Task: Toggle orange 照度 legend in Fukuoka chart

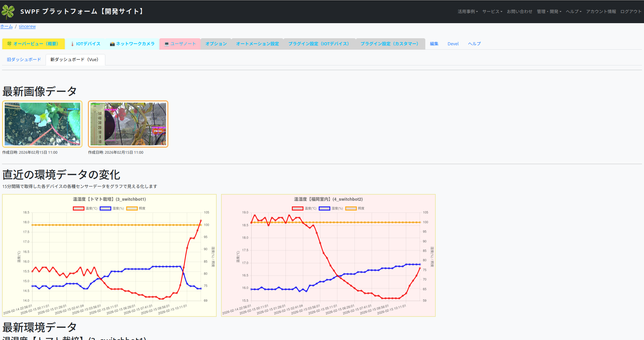Action: click(351, 208)
